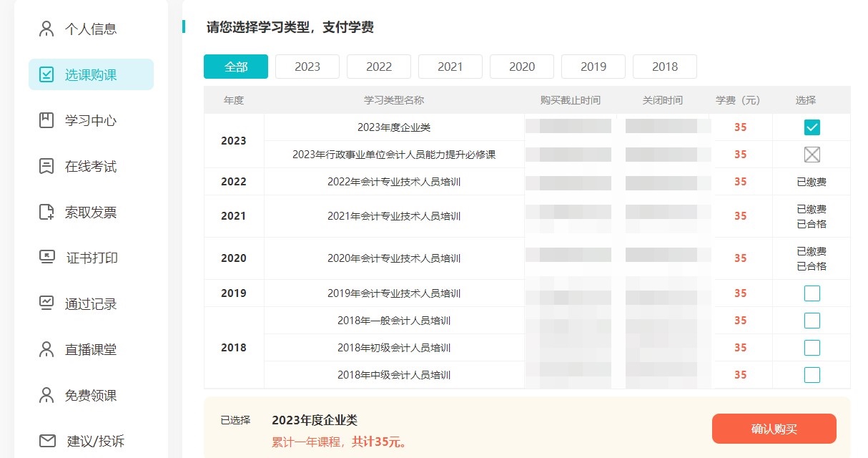
Task: Filter courses by the 2019 tab
Action: point(593,67)
